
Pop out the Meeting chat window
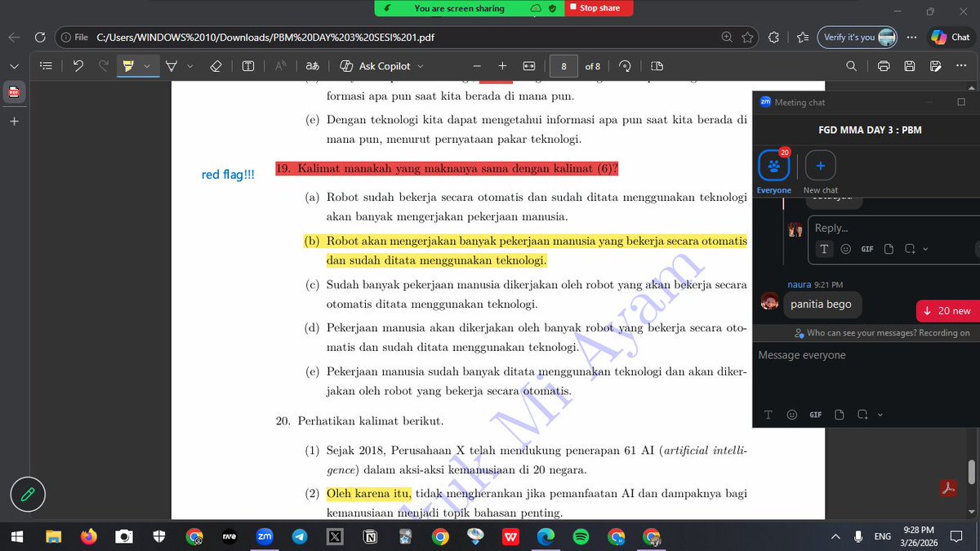960,102
